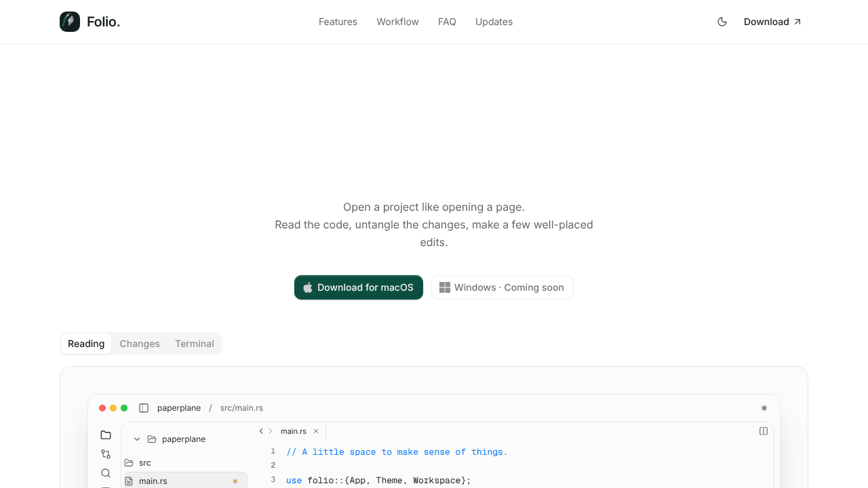Select the main.rs editor tab

point(294,431)
